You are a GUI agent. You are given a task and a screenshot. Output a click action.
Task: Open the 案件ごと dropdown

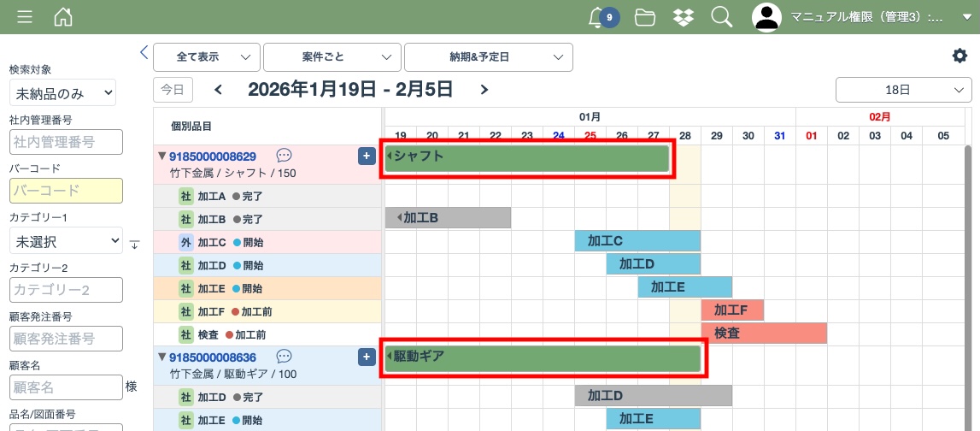tap(332, 57)
